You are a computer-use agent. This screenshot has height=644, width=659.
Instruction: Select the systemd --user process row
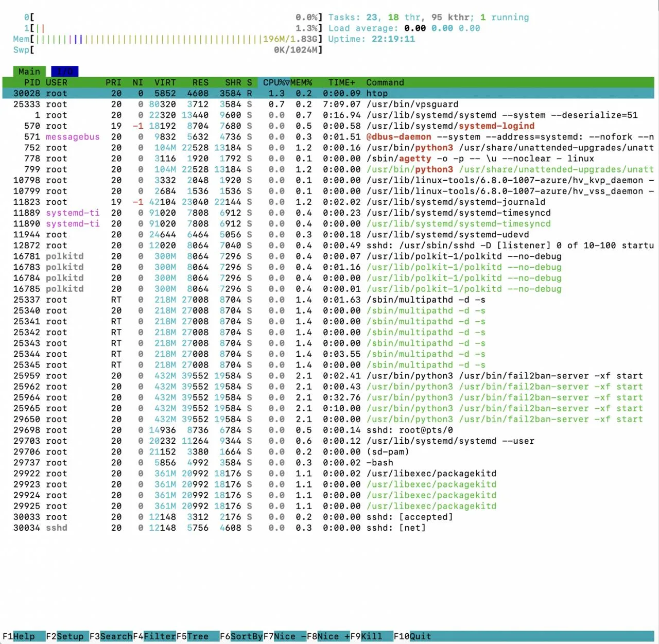point(328,441)
